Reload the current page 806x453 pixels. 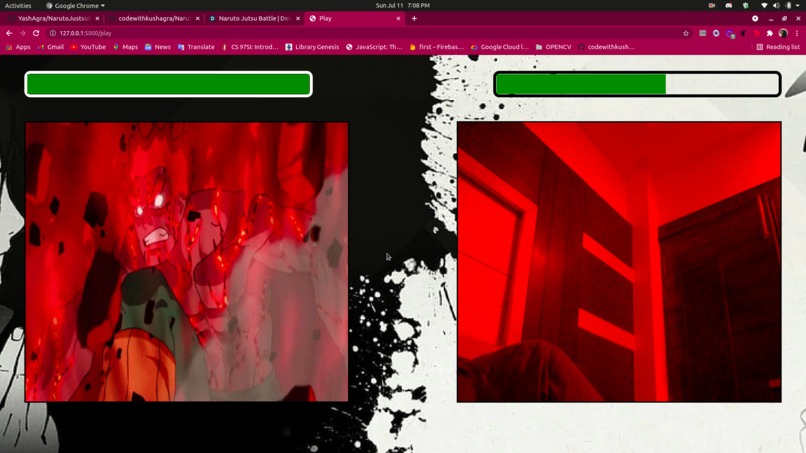coord(36,33)
